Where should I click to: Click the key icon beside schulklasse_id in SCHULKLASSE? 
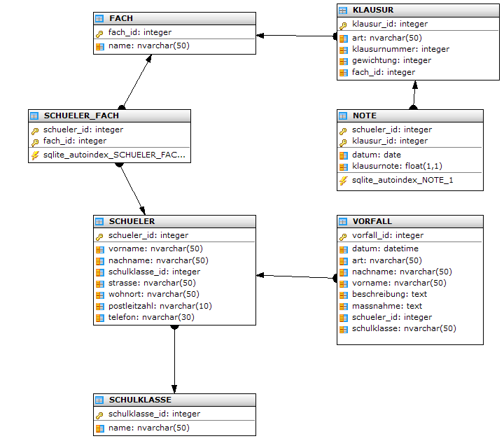click(x=99, y=414)
